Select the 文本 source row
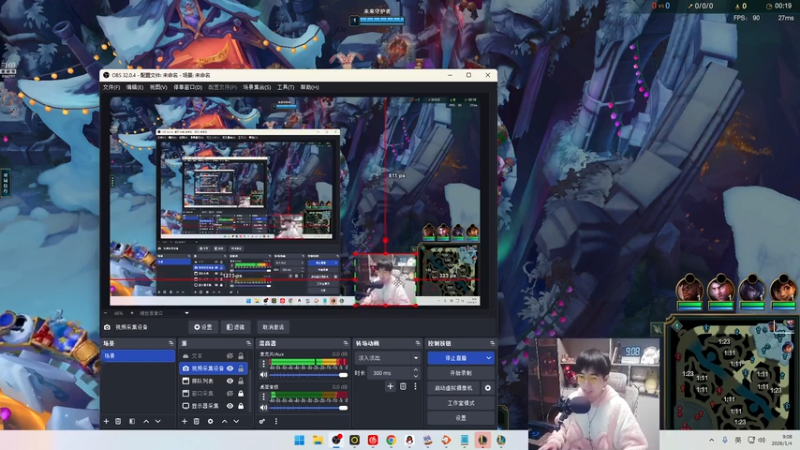 pos(214,356)
